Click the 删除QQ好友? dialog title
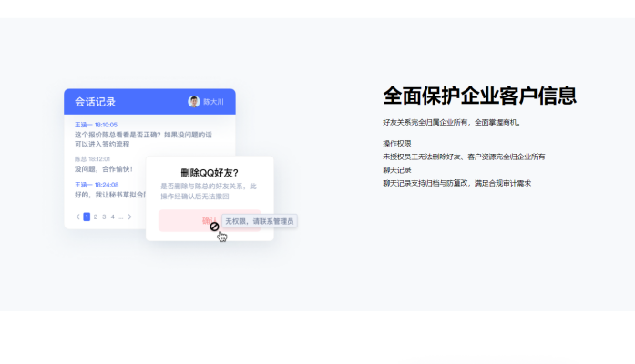Screen dimensions: 635x364 pos(210,173)
